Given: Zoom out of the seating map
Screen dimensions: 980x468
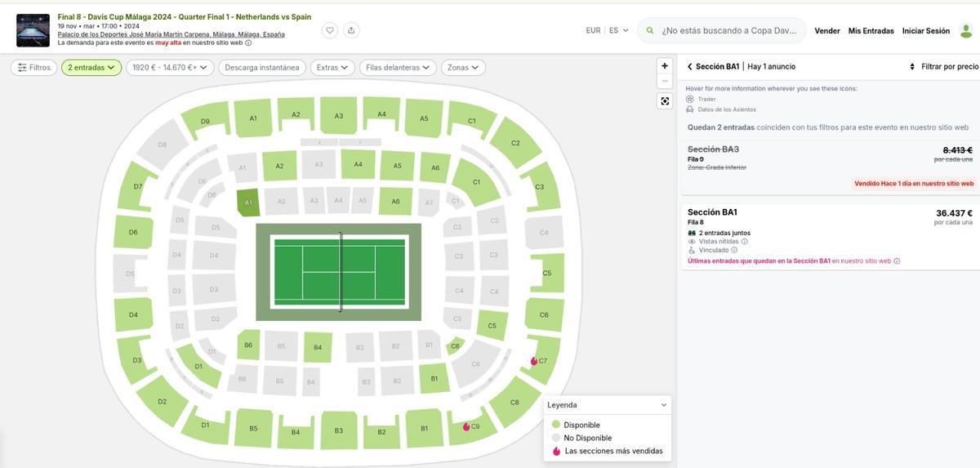Looking at the screenshot, I should click(665, 81).
